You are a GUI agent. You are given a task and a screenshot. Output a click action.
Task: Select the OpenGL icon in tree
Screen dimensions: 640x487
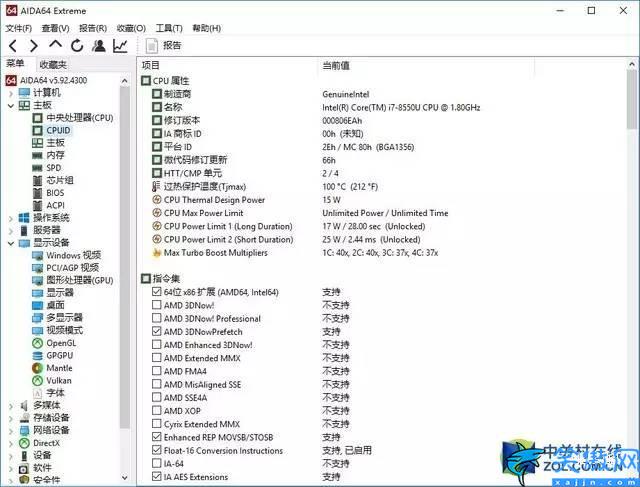37,343
